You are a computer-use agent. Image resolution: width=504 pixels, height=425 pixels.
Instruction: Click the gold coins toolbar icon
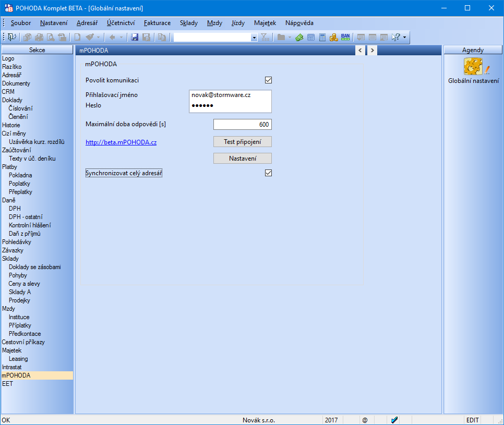333,37
